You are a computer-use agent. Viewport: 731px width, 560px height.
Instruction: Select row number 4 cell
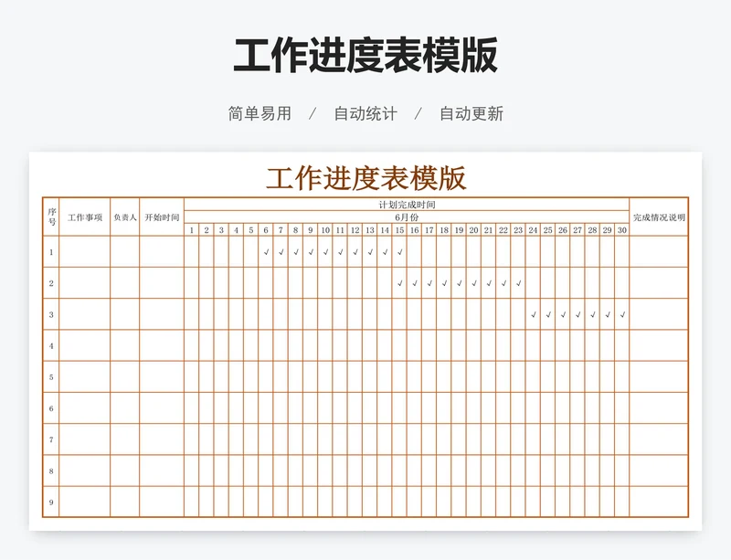(x=51, y=345)
